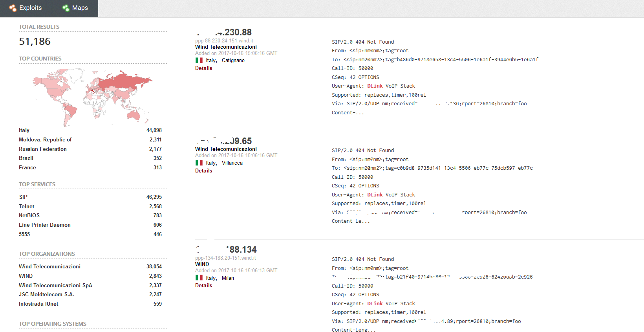Filter by JSC Moldtelecom S.A. organization
Image resolution: width=644 pixels, height=332 pixels.
[46, 295]
